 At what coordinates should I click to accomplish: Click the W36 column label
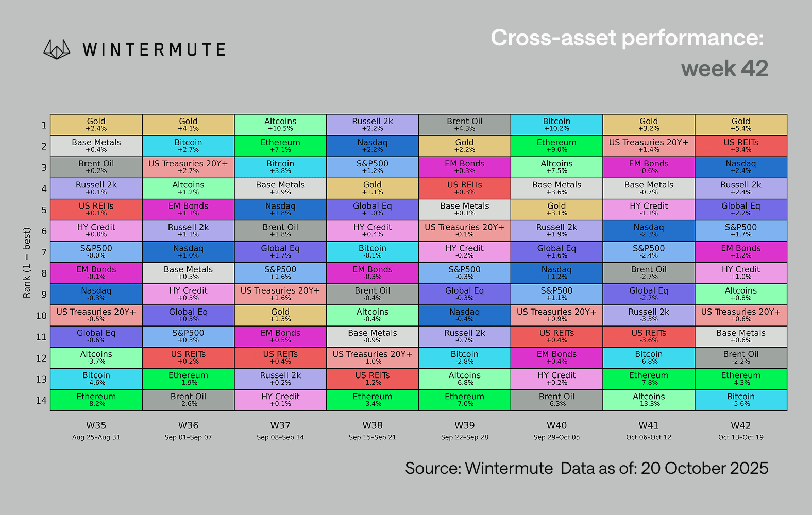(188, 425)
